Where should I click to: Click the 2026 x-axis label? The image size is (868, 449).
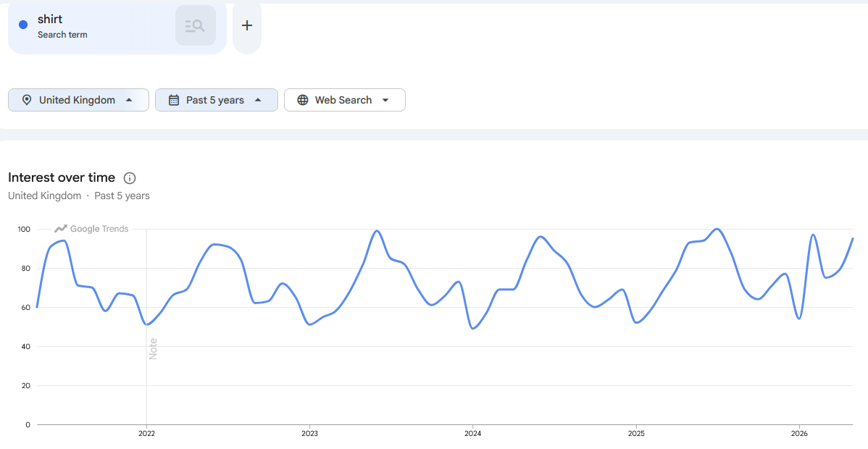(x=798, y=434)
